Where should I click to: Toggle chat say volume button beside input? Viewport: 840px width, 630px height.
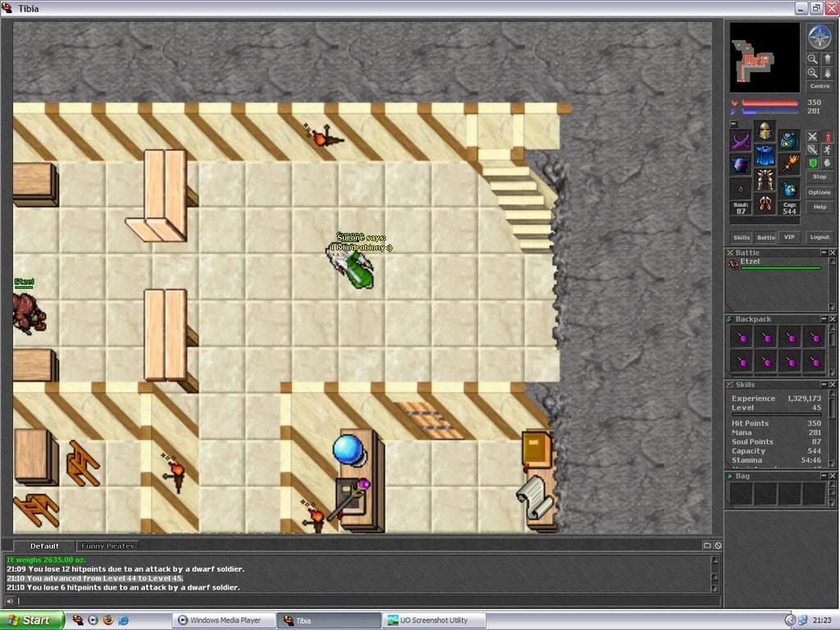click(10, 601)
